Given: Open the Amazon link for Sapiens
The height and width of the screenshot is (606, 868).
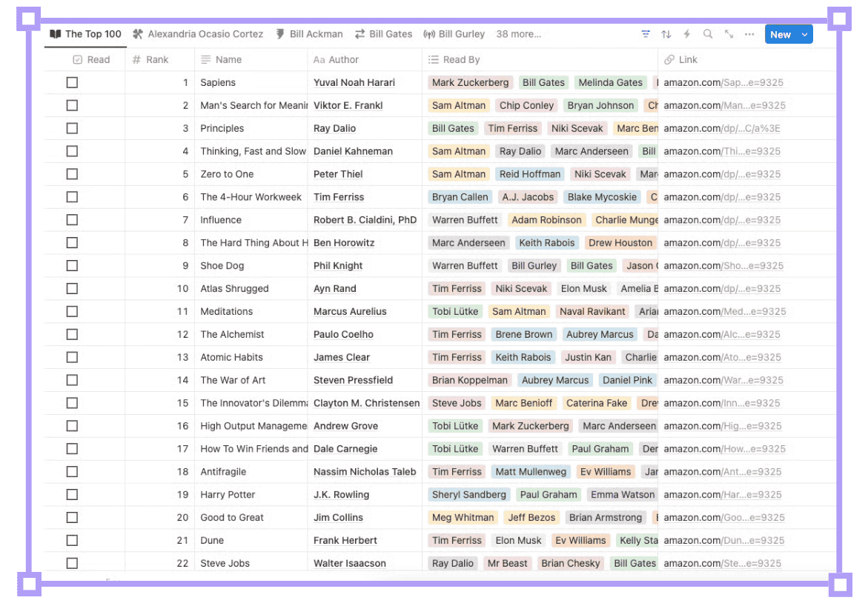Looking at the screenshot, I should pos(723,82).
